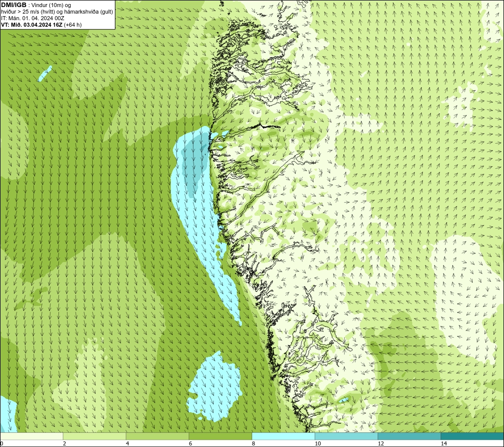This screenshot has height=447, width=504.
Task: Click the darker green 6–8 m/s scale segment
Action: point(220,436)
